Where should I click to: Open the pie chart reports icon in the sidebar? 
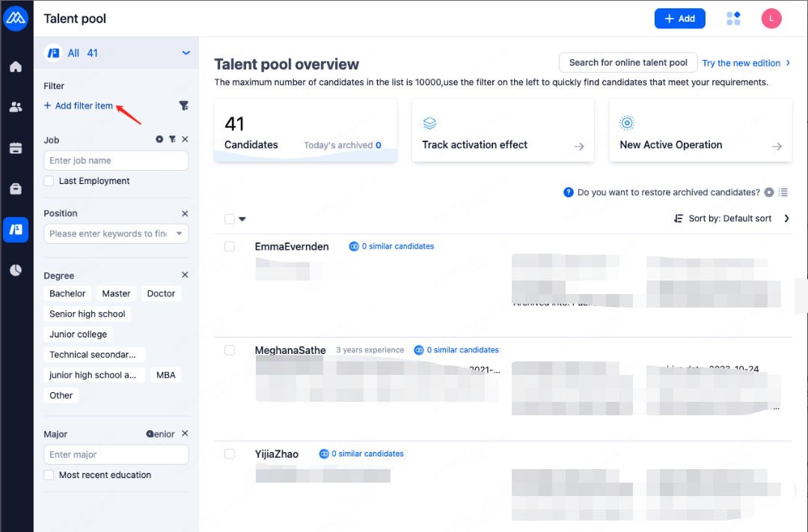click(x=16, y=270)
